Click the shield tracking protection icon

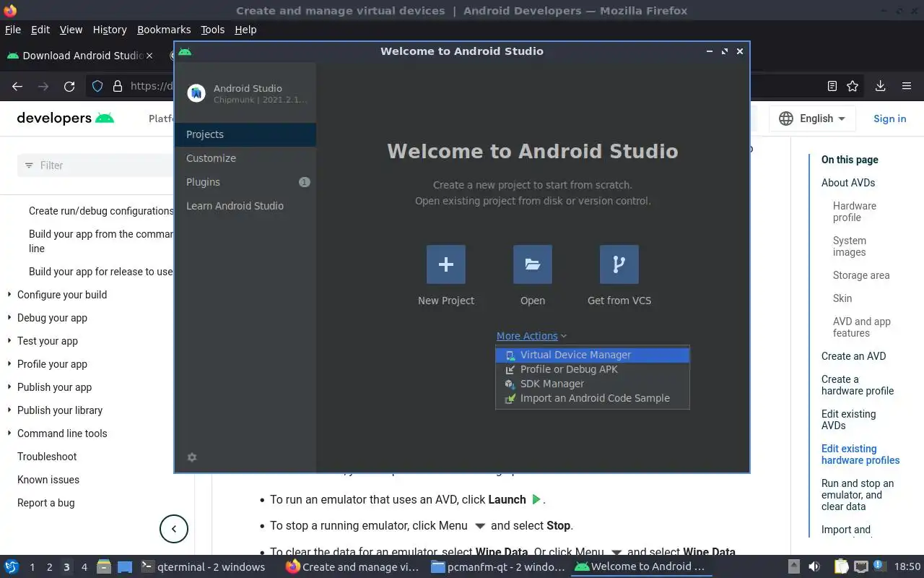point(97,86)
